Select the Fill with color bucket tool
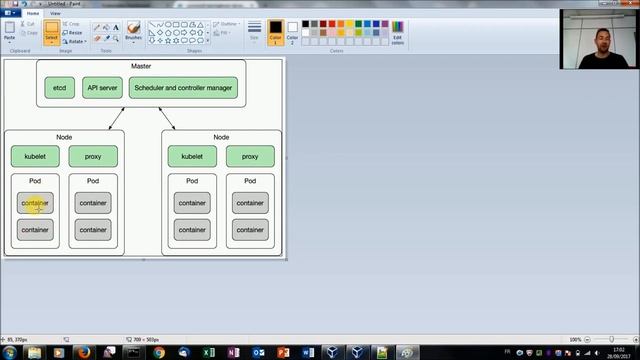Viewport: 640px width, 360px height. click(106, 28)
